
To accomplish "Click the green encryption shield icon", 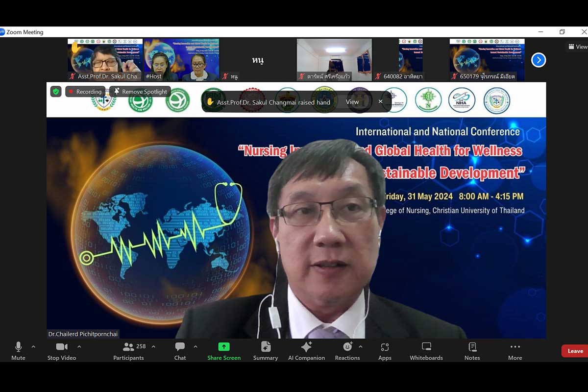I will pos(56,92).
